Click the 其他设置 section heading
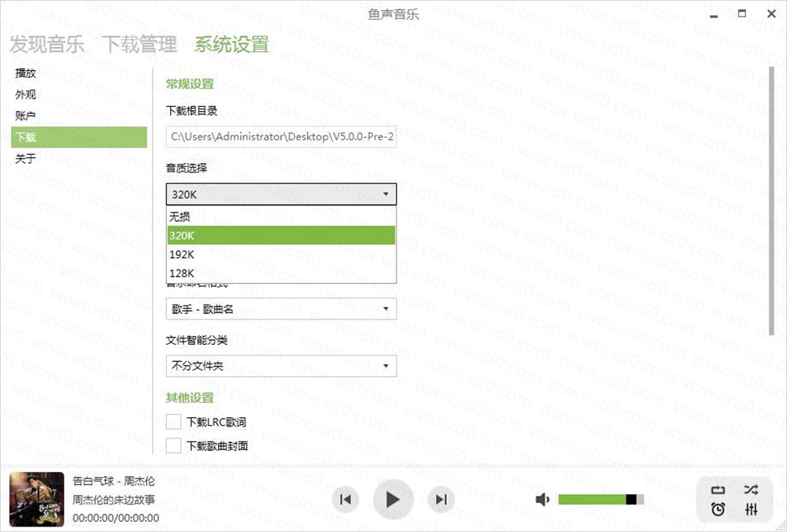Image resolution: width=787 pixels, height=532 pixels. coord(190,398)
